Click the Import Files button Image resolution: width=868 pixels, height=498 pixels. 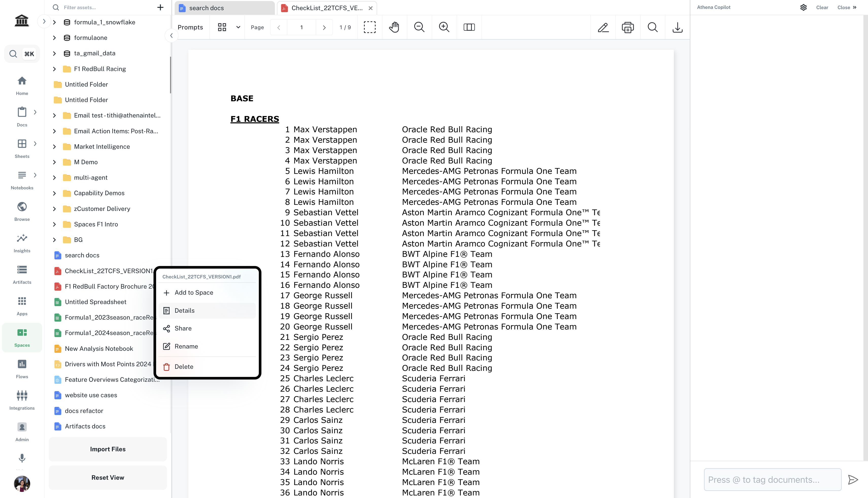[108, 449]
